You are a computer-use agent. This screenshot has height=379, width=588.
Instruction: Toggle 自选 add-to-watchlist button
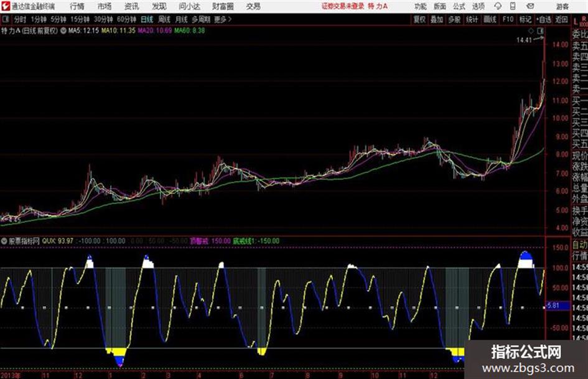pos(544,19)
